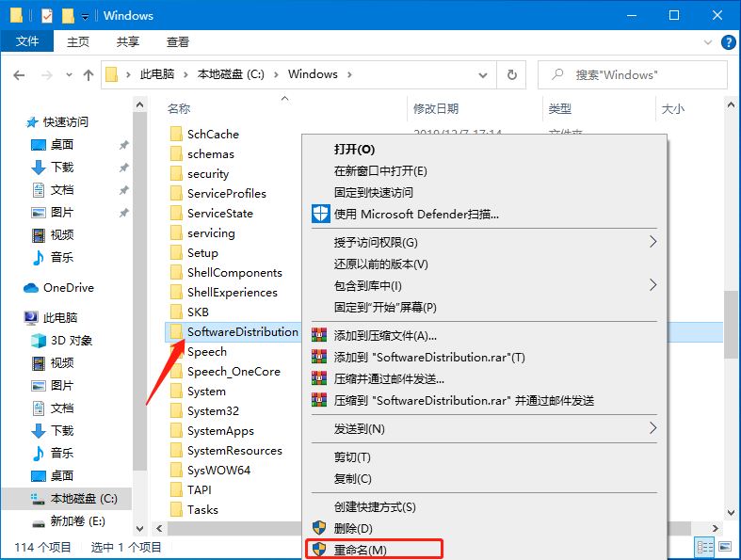Open recent locations dropdown arrow
The height and width of the screenshot is (560, 741).
69,74
